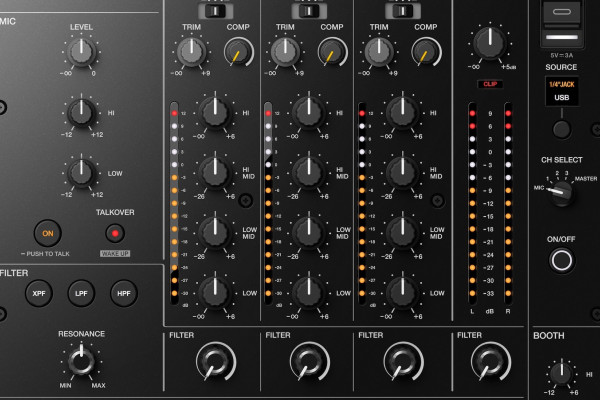Click the BOOTH HI knob
The width and height of the screenshot is (600, 400).
[561, 373]
